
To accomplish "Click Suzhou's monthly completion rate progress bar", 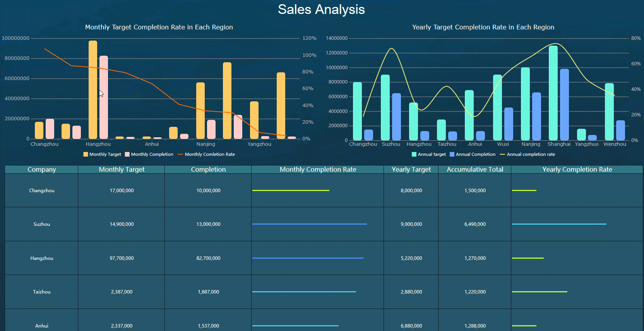I will click(x=309, y=224).
